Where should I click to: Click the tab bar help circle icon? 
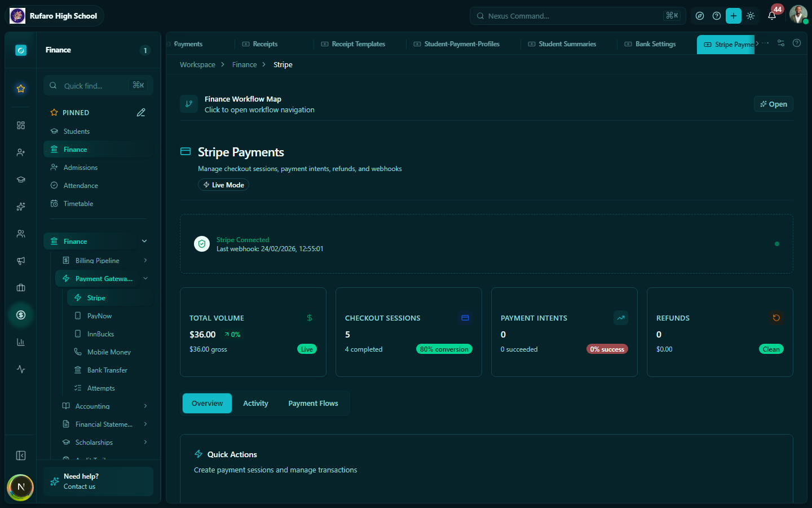797,43
